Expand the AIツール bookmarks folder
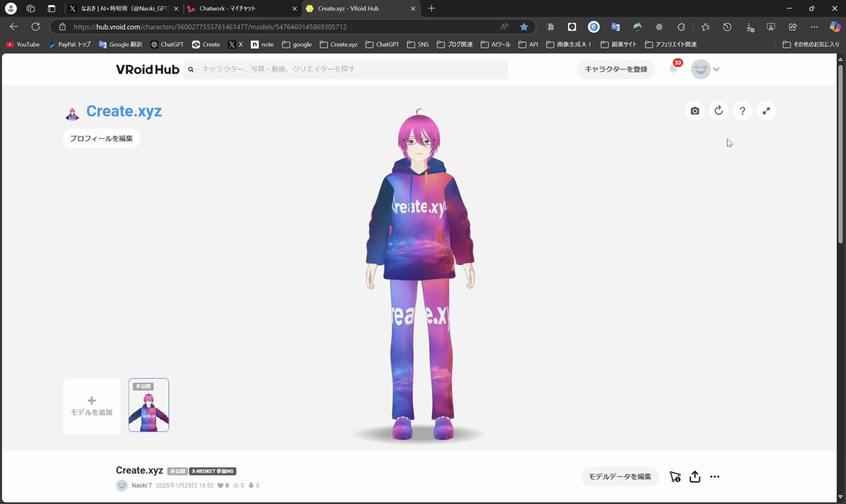Image resolution: width=846 pixels, height=504 pixels. point(496,44)
